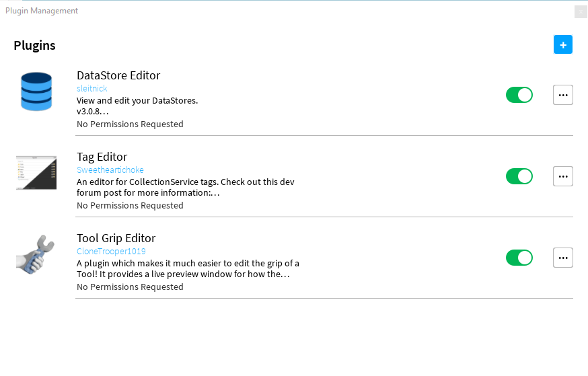Click the Plugin Management window title
This screenshot has height=376, width=588.
(x=42, y=11)
